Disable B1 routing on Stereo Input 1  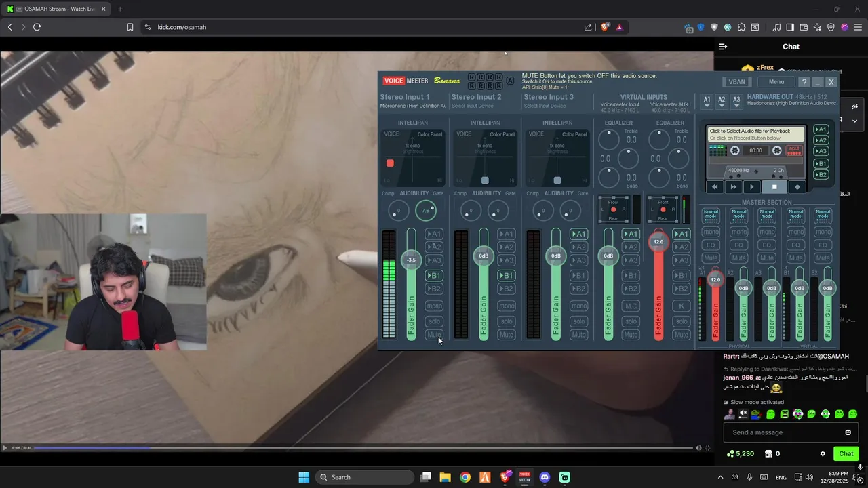click(433, 276)
